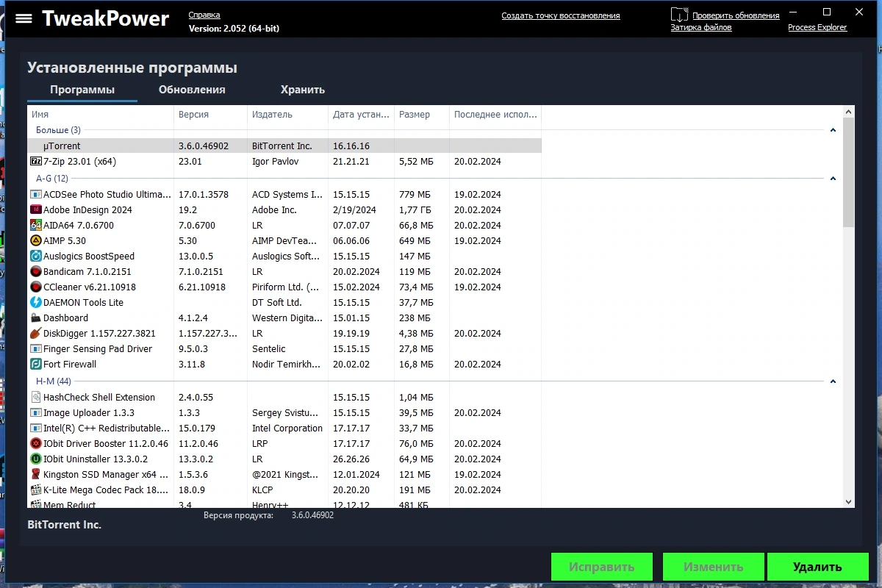Switch to the Программы tab
Viewport: 882px width, 588px height.
82,90
